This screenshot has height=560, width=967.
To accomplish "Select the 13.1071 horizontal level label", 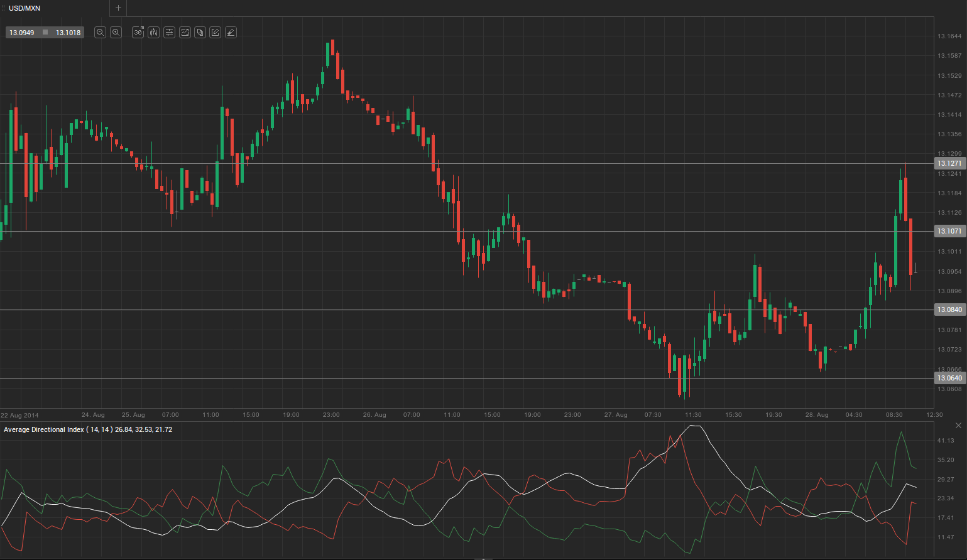I will 949,231.
